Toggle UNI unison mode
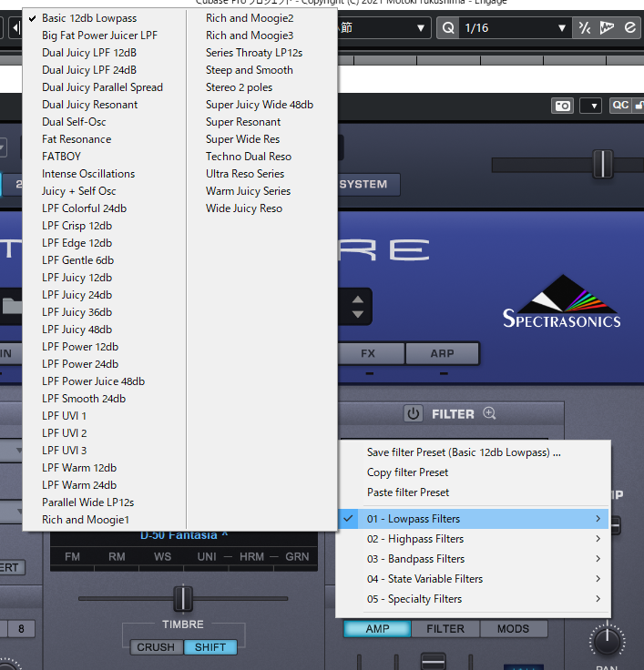This screenshot has height=670, width=644. click(x=207, y=557)
